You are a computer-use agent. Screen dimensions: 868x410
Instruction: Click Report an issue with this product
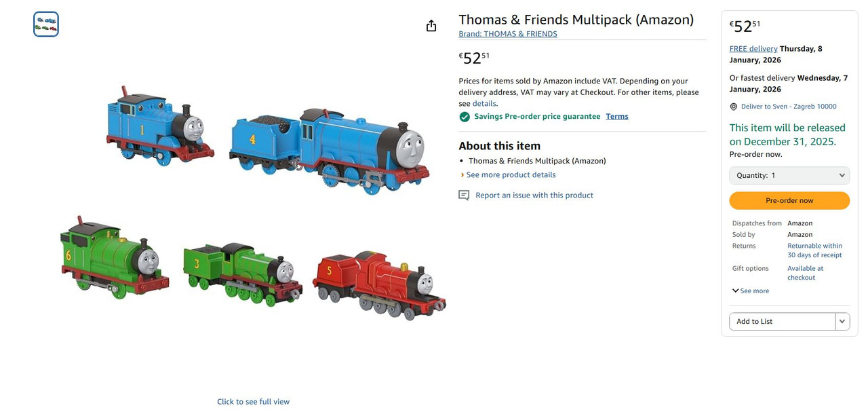(x=534, y=195)
